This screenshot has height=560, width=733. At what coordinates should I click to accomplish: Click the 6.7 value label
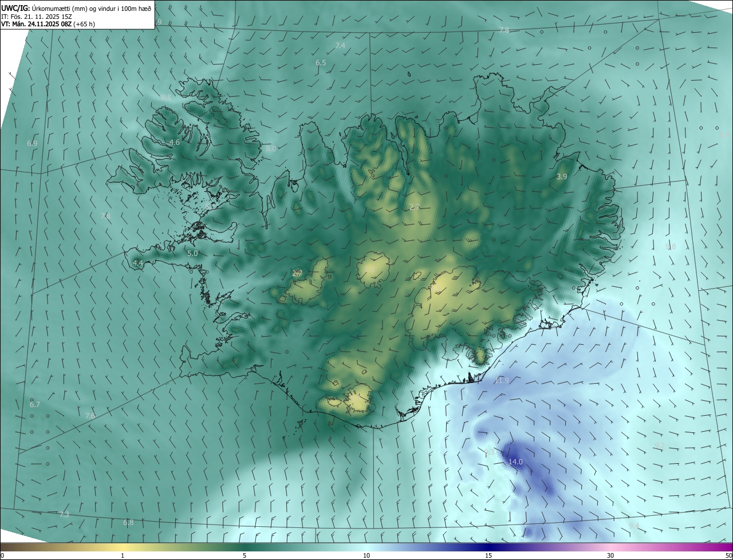click(35, 404)
